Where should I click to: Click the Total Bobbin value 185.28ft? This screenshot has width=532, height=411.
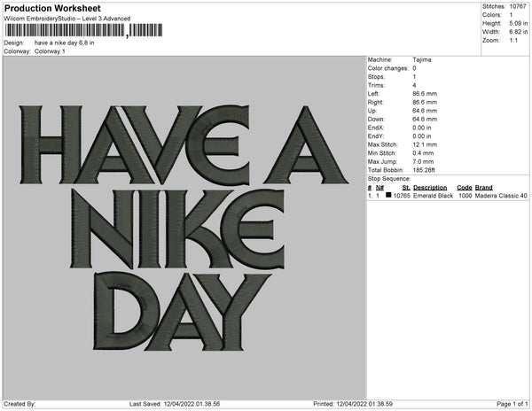(424, 170)
